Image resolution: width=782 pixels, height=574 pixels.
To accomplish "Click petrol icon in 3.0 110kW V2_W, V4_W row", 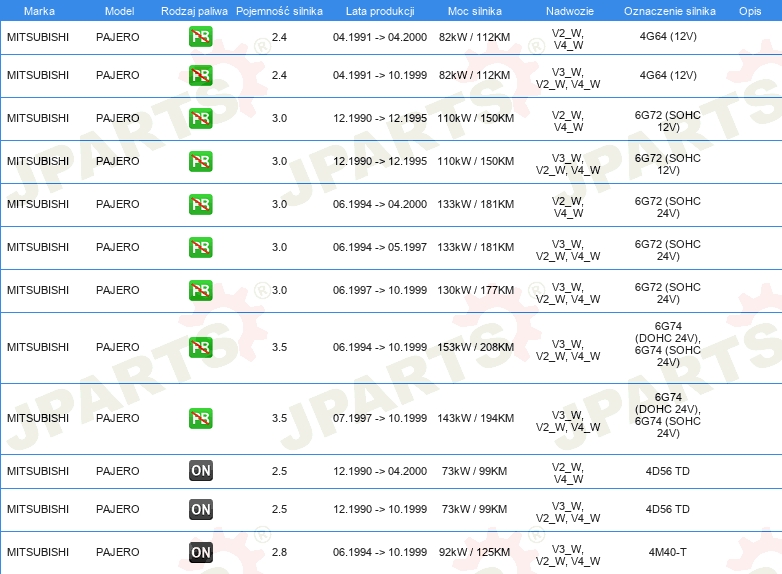I will (200, 118).
